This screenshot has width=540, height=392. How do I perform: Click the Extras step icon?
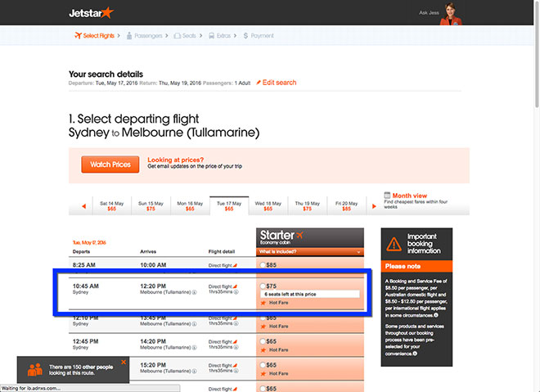point(211,36)
